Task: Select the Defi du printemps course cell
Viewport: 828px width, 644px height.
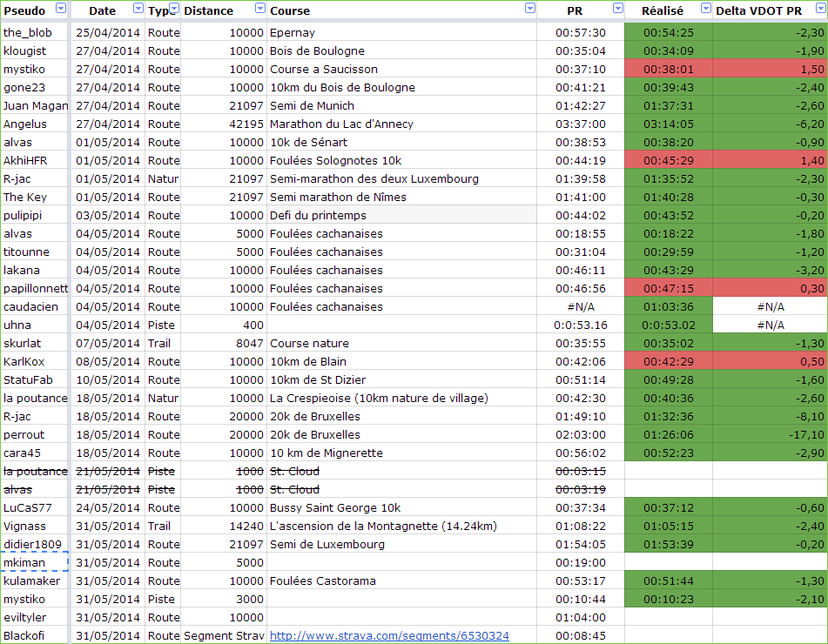Action: [402, 215]
